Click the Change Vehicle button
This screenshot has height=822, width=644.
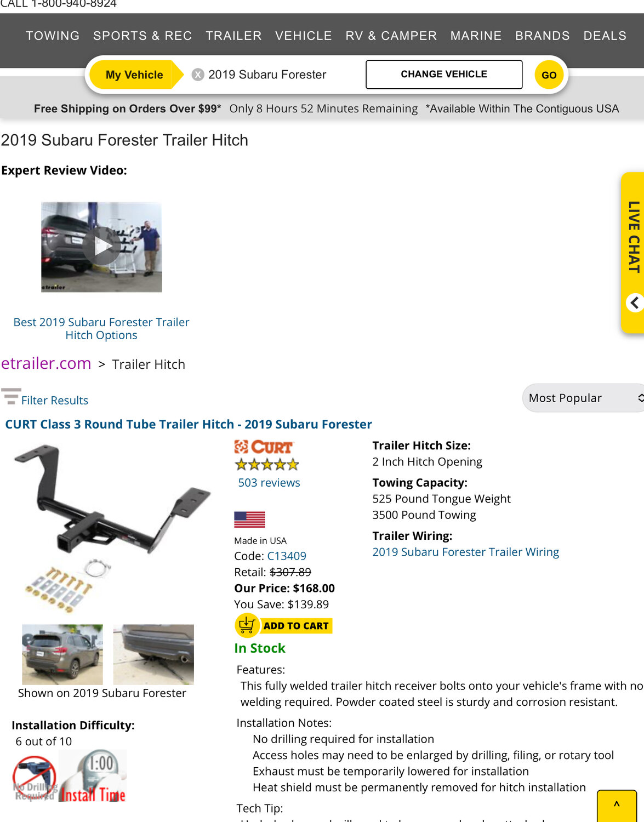444,75
